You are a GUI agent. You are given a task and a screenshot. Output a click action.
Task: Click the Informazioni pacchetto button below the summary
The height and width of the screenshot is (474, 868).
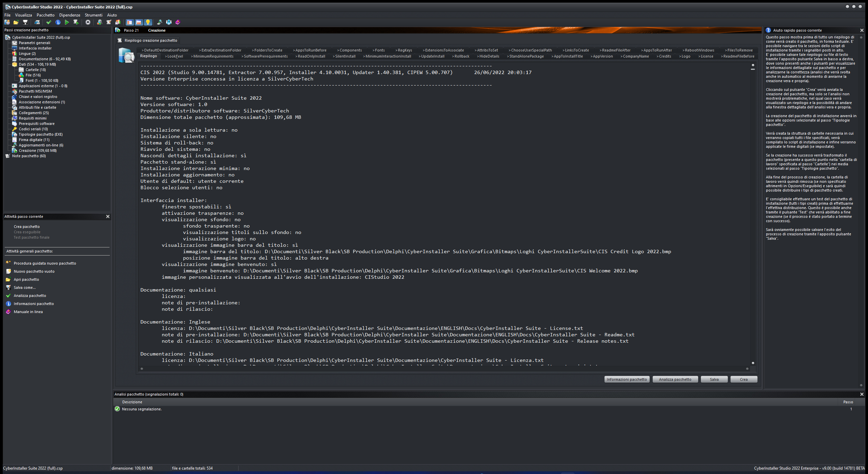[x=627, y=379]
